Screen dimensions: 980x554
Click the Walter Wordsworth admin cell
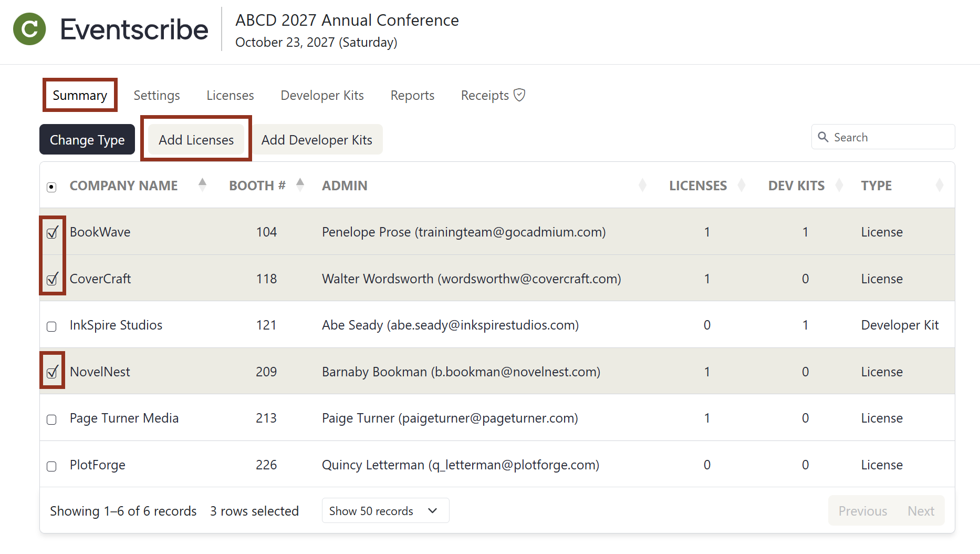pos(472,279)
